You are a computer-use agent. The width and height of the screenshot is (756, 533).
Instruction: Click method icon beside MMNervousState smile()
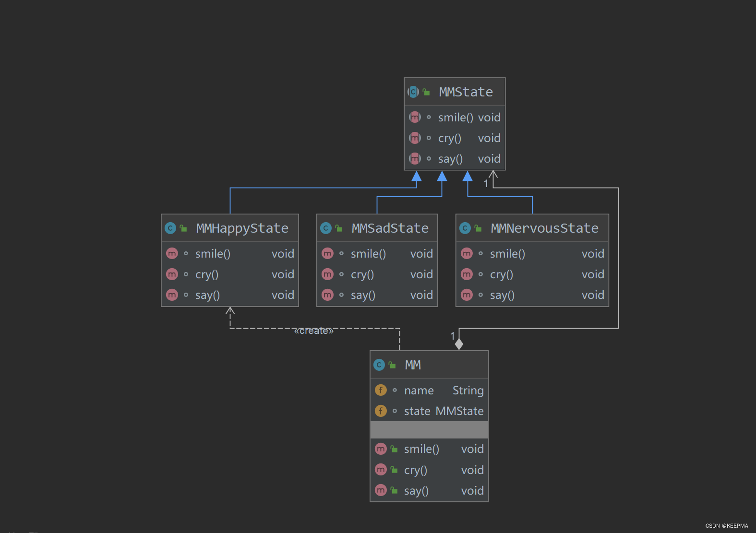[467, 253]
